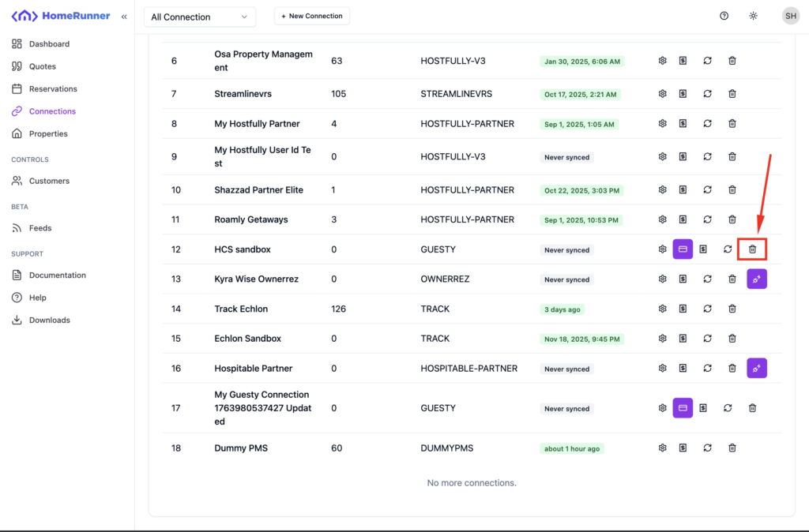
Task: Open the SH user avatar menu
Action: 790,17
